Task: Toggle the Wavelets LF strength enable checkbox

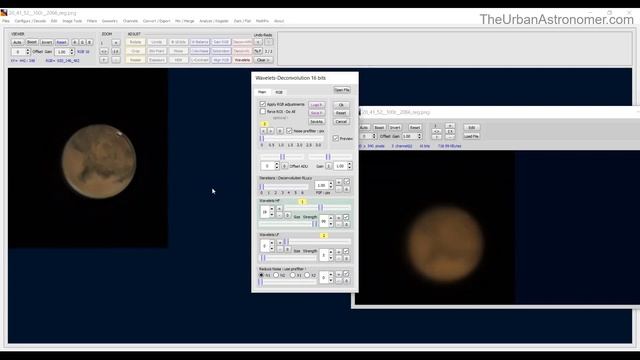Action: pyautogui.click(x=346, y=251)
